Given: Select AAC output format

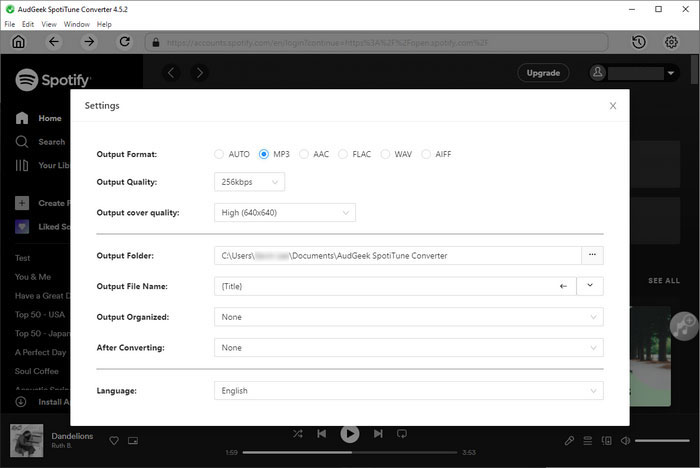Looking at the screenshot, I should [x=304, y=154].
